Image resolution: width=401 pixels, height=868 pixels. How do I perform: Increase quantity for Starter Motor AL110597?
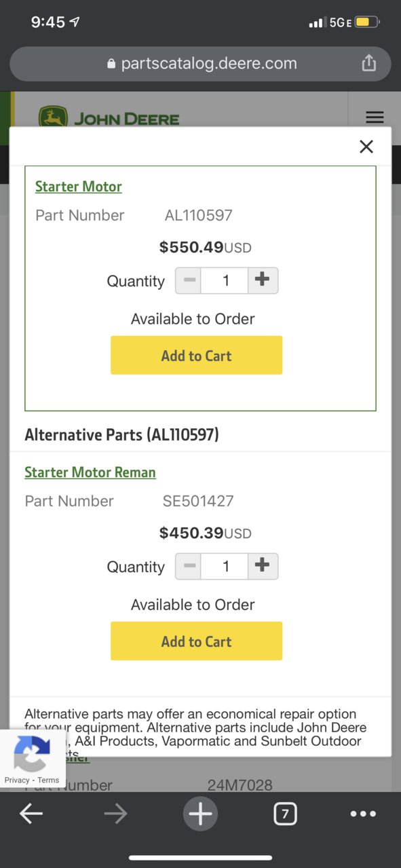pyautogui.click(x=263, y=280)
